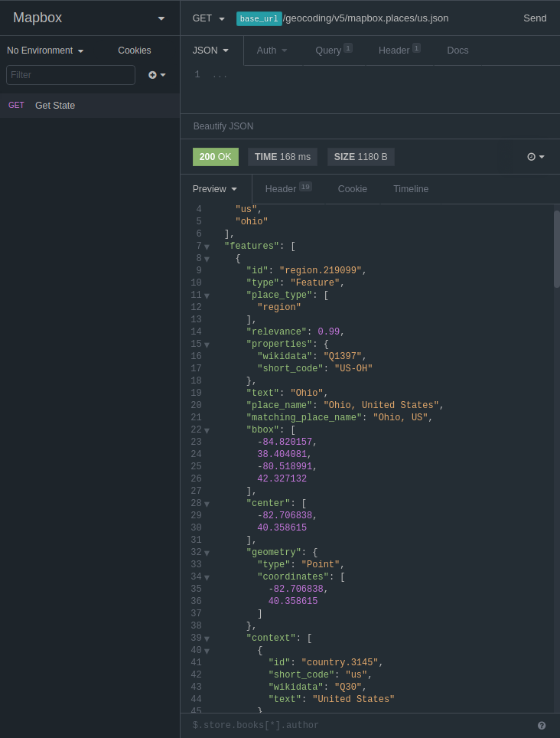Open the Cookies manager
Viewport: 560px width, 738px height.
(x=135, y=51)
